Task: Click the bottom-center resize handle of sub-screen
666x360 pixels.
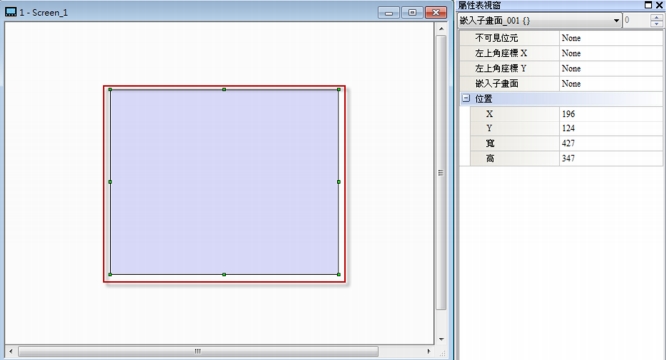Action: [x=224, y=274]
